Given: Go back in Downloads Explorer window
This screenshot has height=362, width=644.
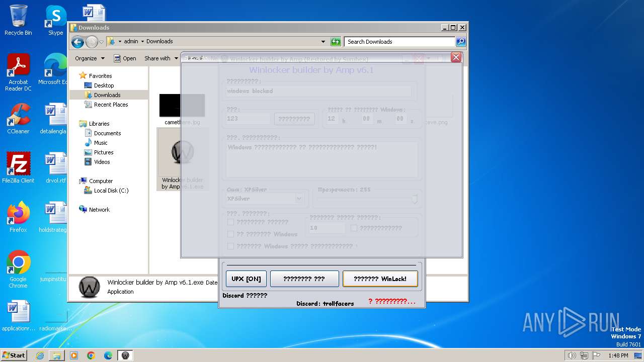Looking at the screenshot, I should [77, 42].
